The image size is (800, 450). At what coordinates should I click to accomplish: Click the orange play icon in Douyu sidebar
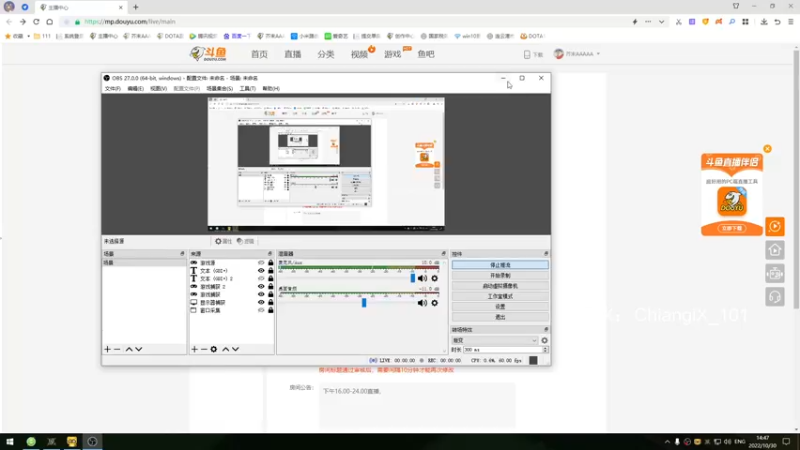click(x=775, y=227)
